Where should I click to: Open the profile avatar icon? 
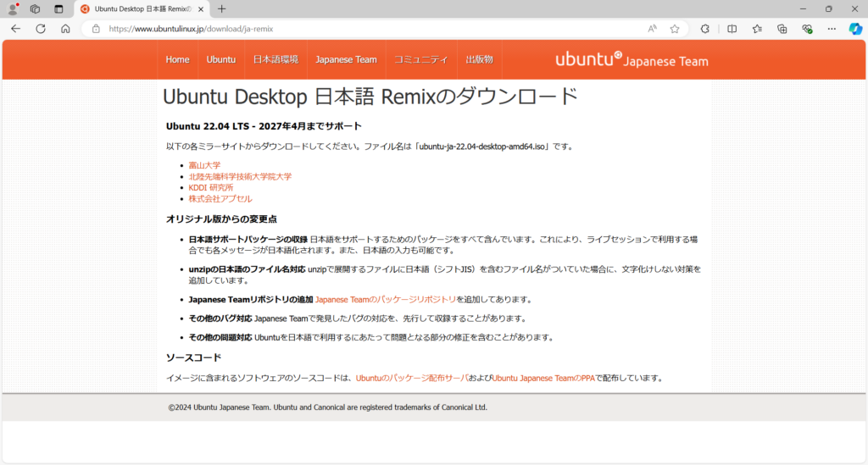point(13,8)
